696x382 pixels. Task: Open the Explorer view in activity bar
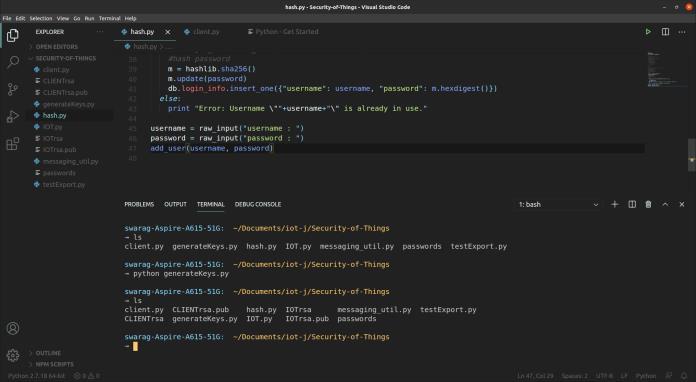(x=12, y=35)
